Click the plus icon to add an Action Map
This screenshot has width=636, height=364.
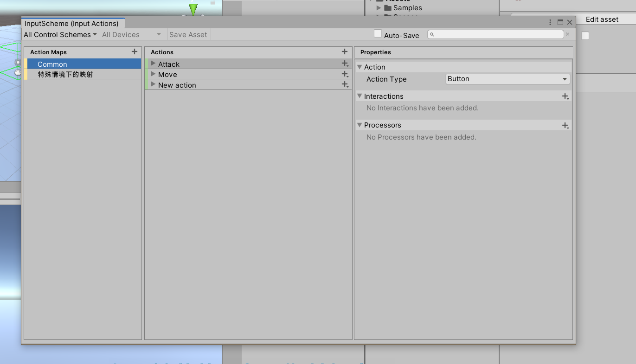134,52
